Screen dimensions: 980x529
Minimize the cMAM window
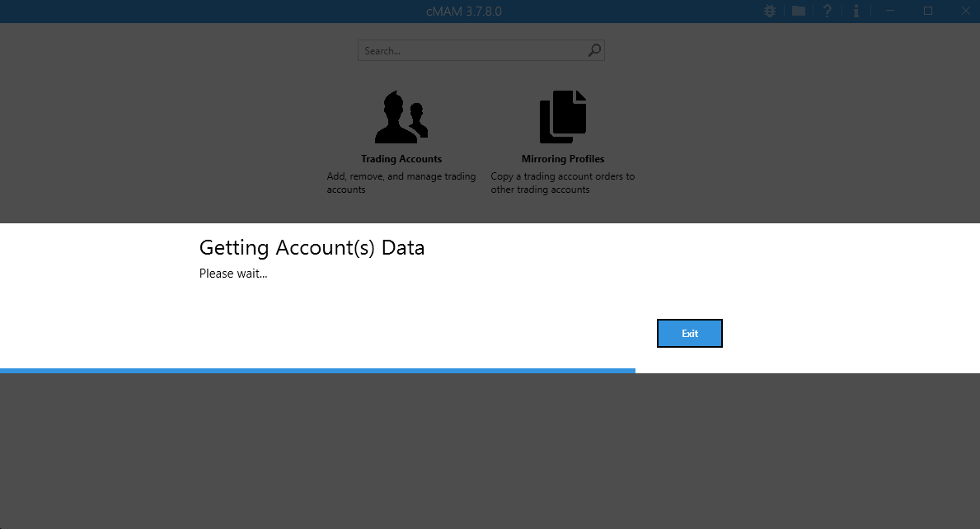click(x=890, y=12)
